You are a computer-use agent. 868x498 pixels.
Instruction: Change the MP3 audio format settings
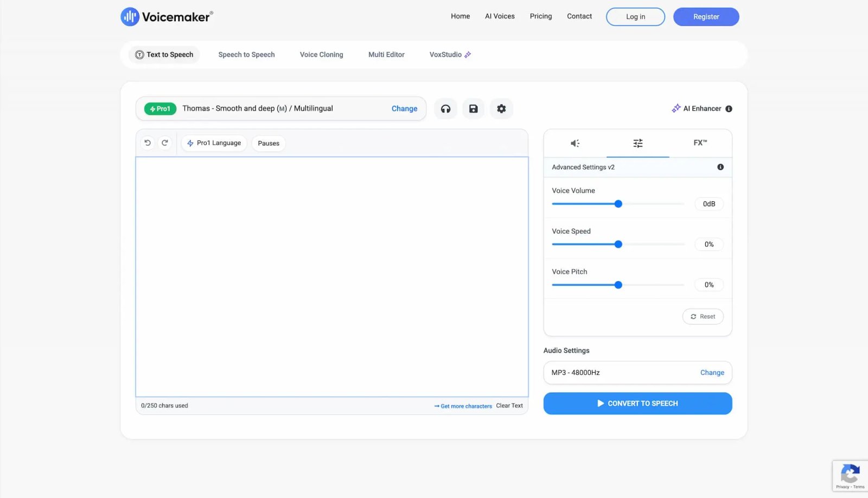coord(712,373)
